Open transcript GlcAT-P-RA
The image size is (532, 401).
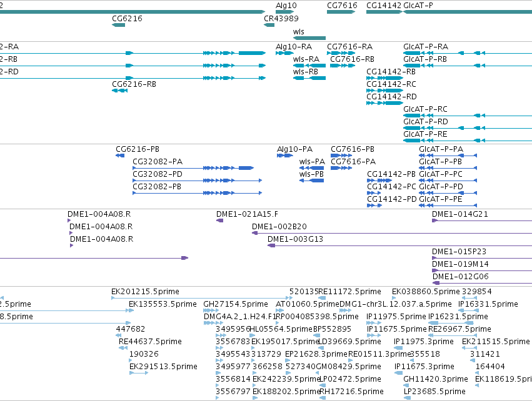click(x=426, y=46)
